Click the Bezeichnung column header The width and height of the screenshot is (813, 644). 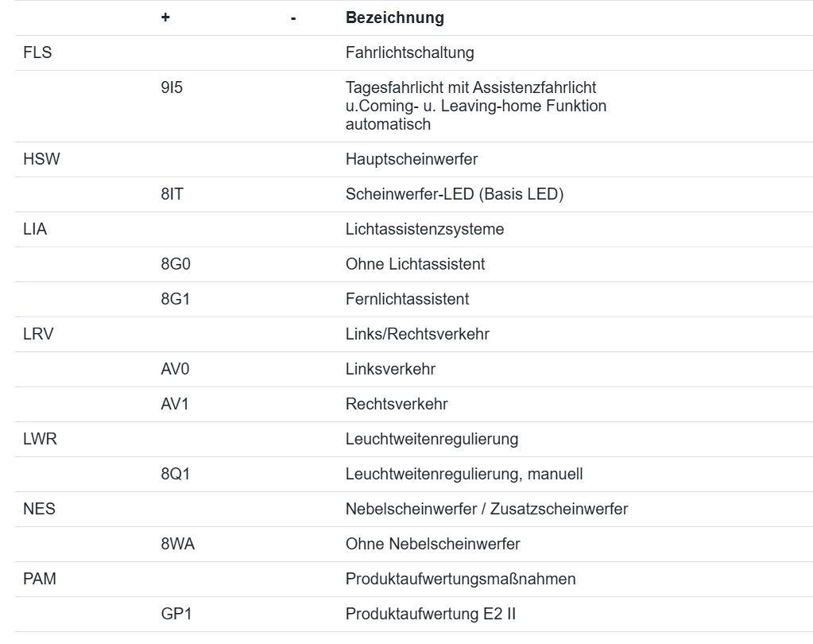tap(394, 17)
